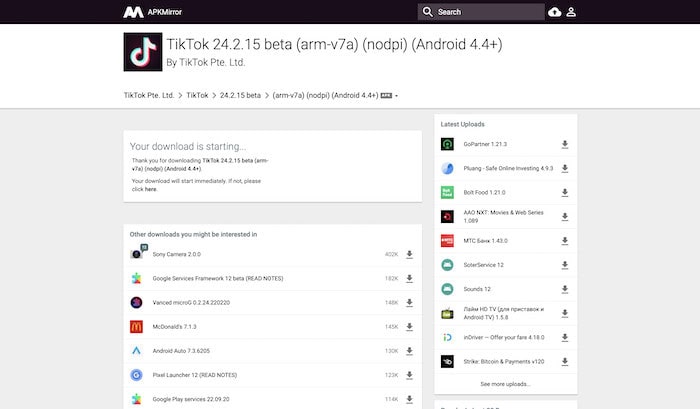Download AAO NXT Movies & Web Series icon

565,217
